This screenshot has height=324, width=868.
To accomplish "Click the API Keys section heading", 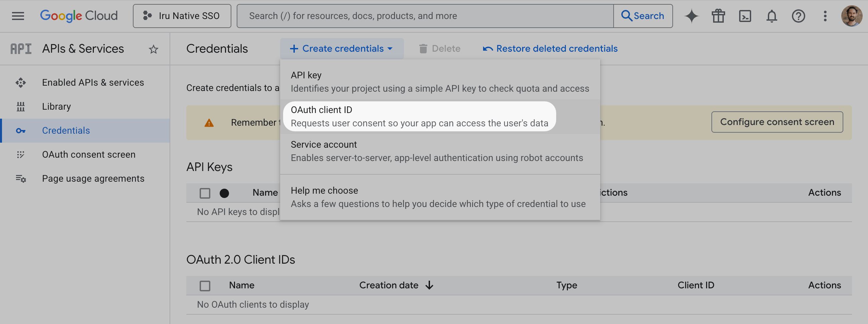I will click(209, 167).
